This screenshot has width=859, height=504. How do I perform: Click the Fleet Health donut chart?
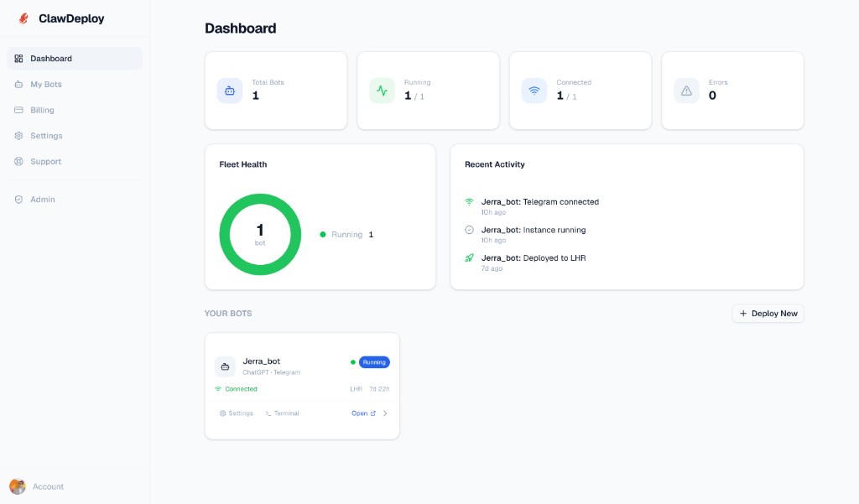[x=260, y=234]
